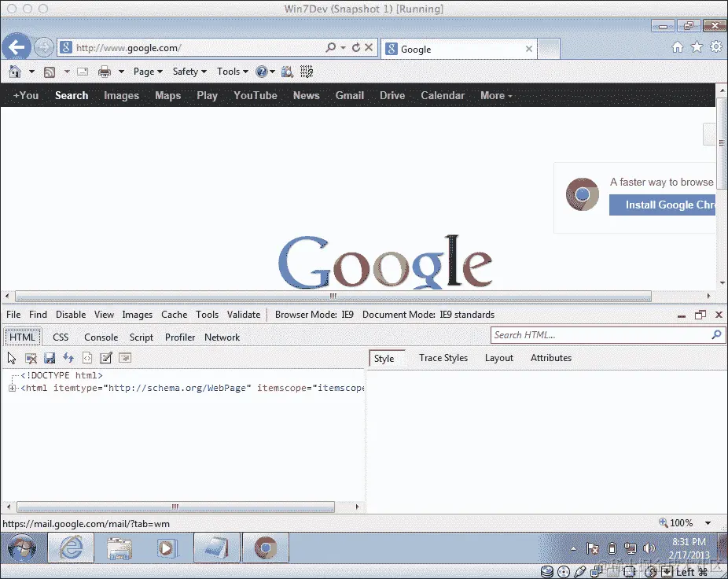This screenshot has height=579, width=728.
Task: Open IE home page via top-right house icon
Action: 678,47
